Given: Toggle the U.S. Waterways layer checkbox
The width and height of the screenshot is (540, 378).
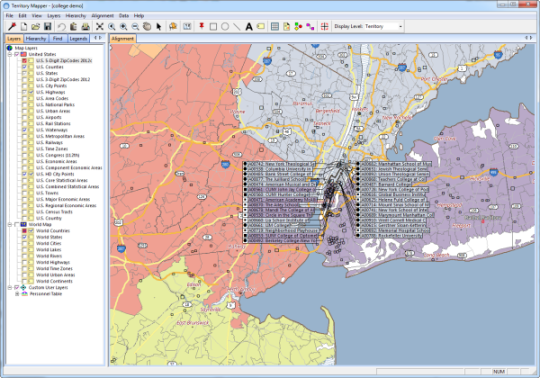Looking at the screenshot, I should pyautogui.click(x=24, y=130).
